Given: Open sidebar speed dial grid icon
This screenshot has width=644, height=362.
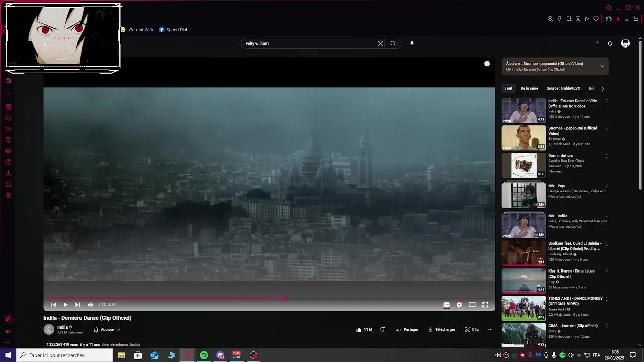Looking at the screenshot, I should pyautogui.click(x=8, y=107).
